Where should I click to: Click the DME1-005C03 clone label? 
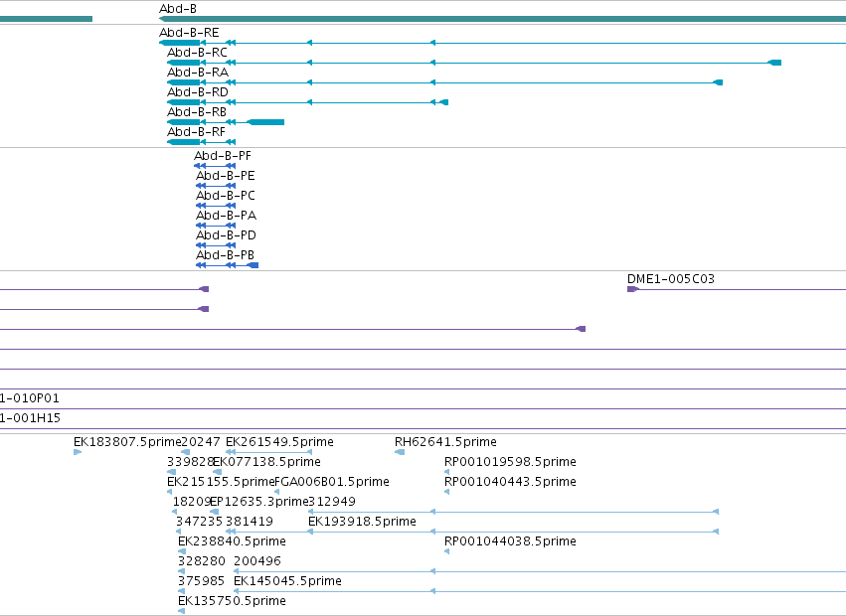tap(671, 279)
